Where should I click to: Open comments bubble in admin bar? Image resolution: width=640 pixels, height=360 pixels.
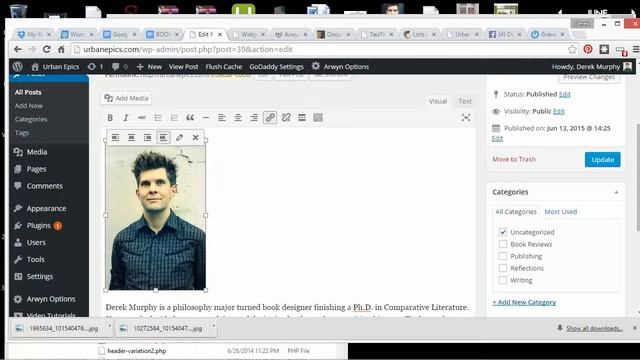pos(120,67)
